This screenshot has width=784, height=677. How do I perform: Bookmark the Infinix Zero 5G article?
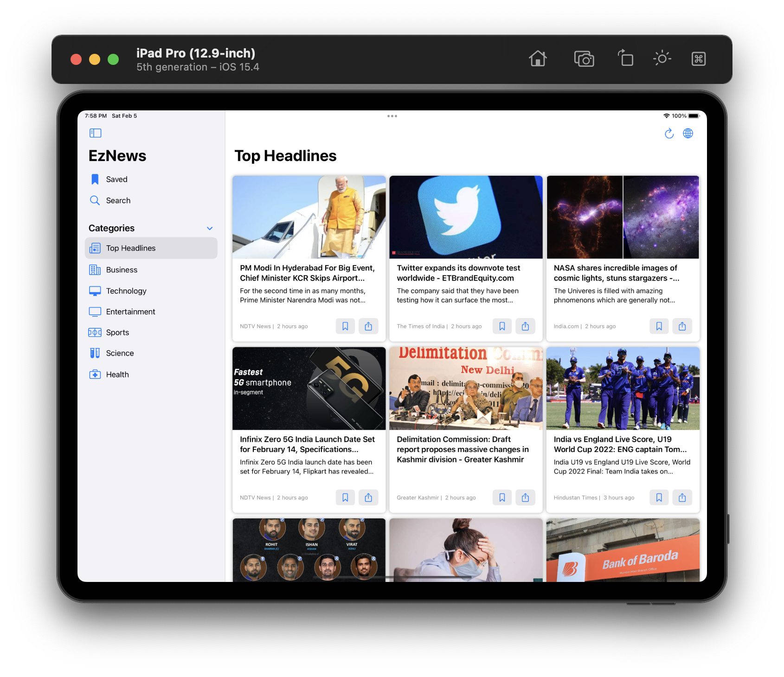[x=345, y=497]
